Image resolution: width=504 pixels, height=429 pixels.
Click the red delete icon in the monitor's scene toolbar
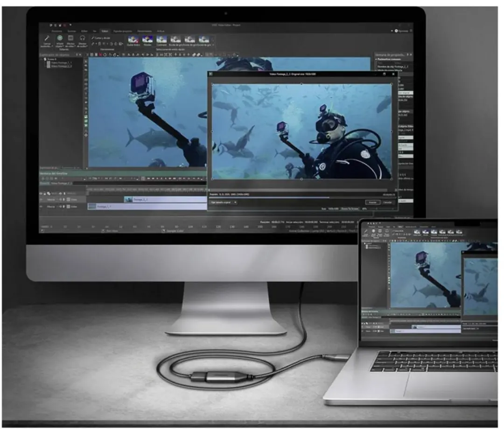[100, 55]
